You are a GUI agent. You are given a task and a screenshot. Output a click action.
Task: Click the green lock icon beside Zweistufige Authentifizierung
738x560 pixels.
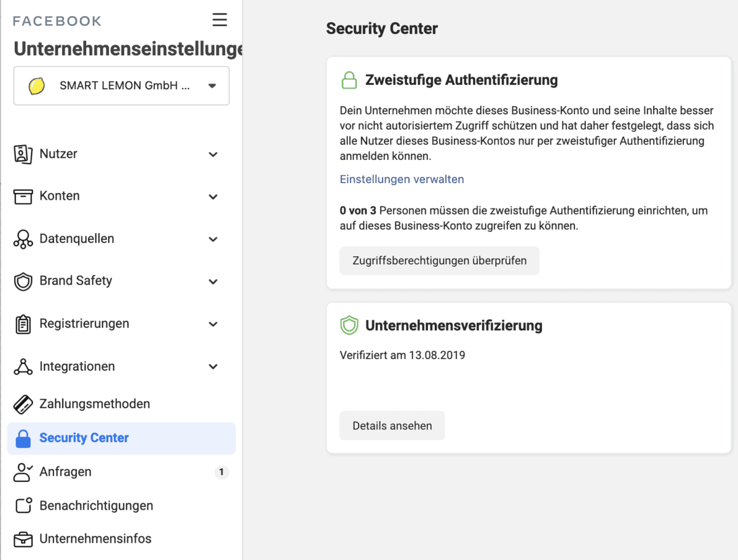(349, 80)
